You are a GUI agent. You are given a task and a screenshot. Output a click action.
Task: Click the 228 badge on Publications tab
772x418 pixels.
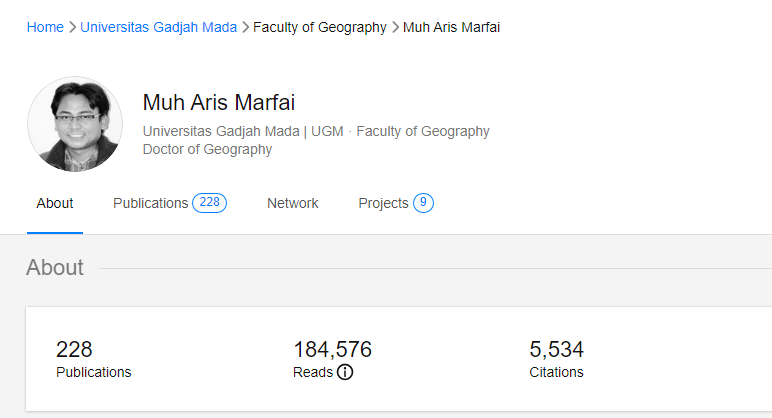tap(209, 203)
